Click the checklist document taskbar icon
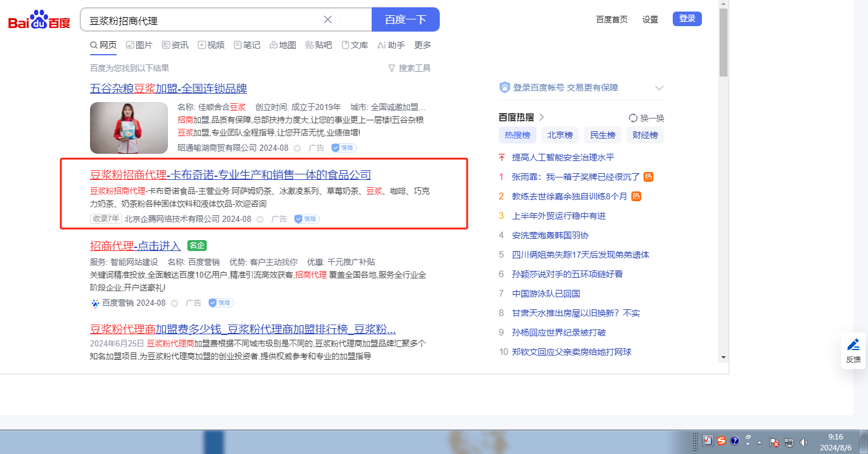 click(708, 441)
